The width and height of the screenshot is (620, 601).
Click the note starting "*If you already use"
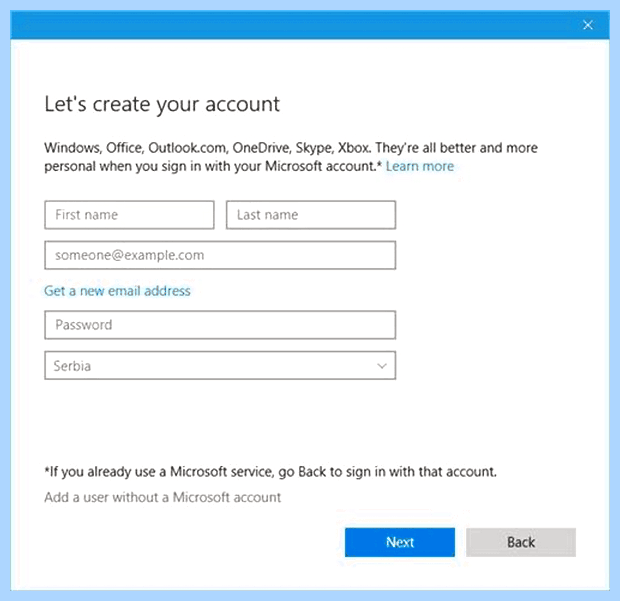pyautogui.click(x=270, y=472)
